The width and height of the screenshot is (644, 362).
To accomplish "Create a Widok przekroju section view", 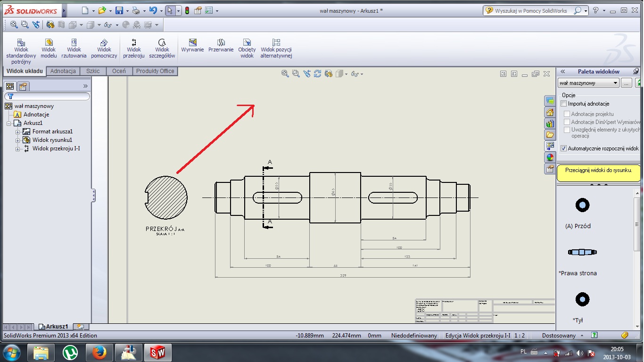I will point(134,49).
